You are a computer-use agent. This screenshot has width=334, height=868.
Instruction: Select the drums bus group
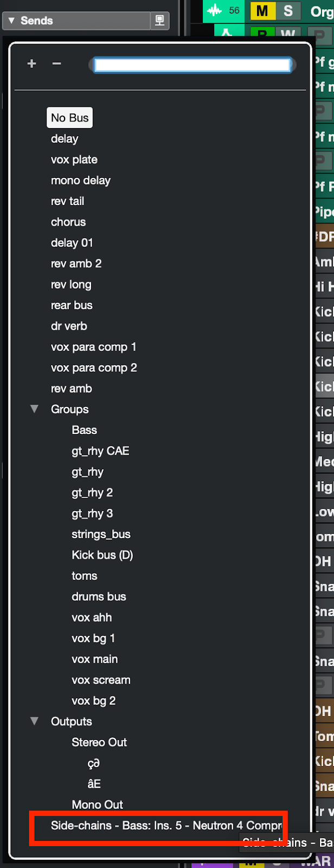tap(99, 596)
